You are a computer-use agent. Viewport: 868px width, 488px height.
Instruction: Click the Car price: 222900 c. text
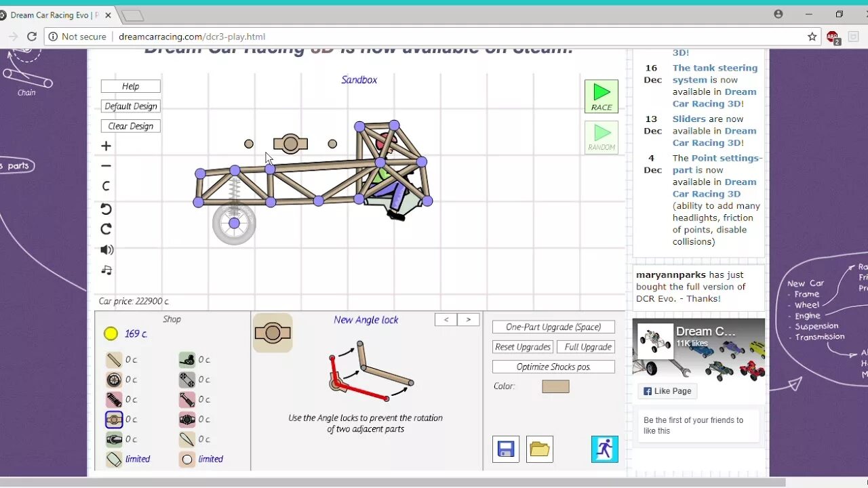pyautogui.click(x=134, y=302)
